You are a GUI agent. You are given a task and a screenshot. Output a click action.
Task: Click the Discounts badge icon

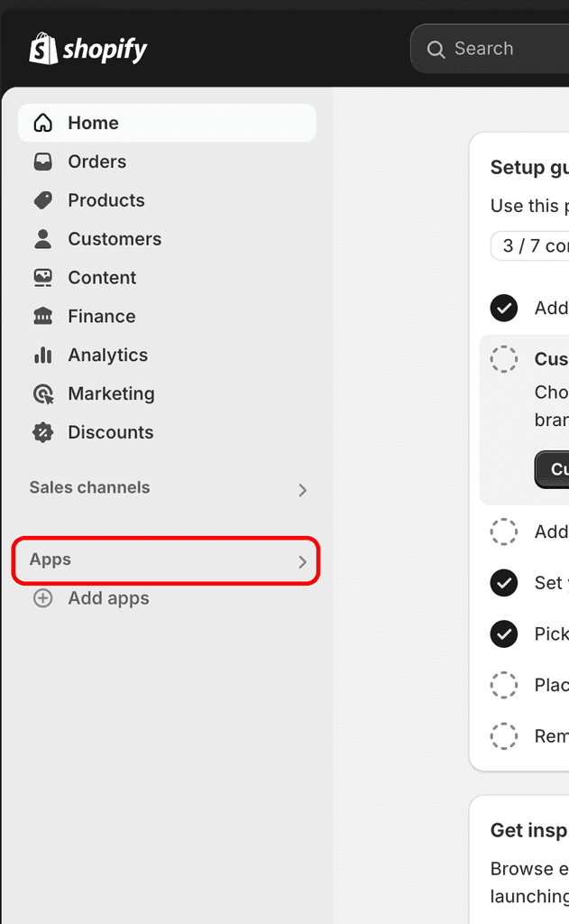click(x=42, y=432)
